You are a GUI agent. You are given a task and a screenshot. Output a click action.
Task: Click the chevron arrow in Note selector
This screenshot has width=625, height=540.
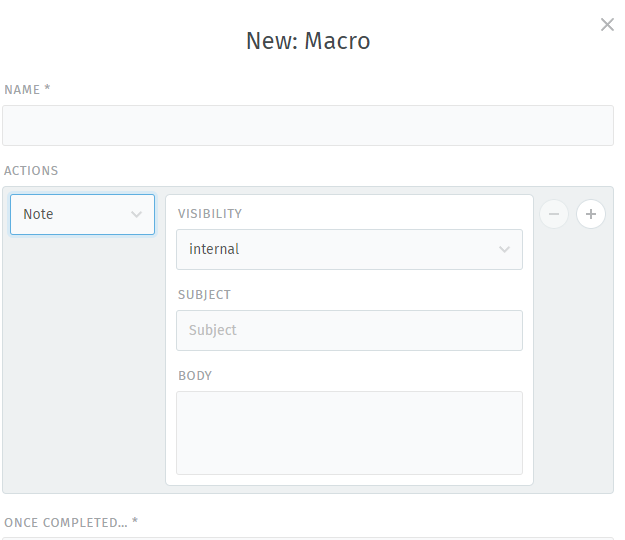point(136,214)
